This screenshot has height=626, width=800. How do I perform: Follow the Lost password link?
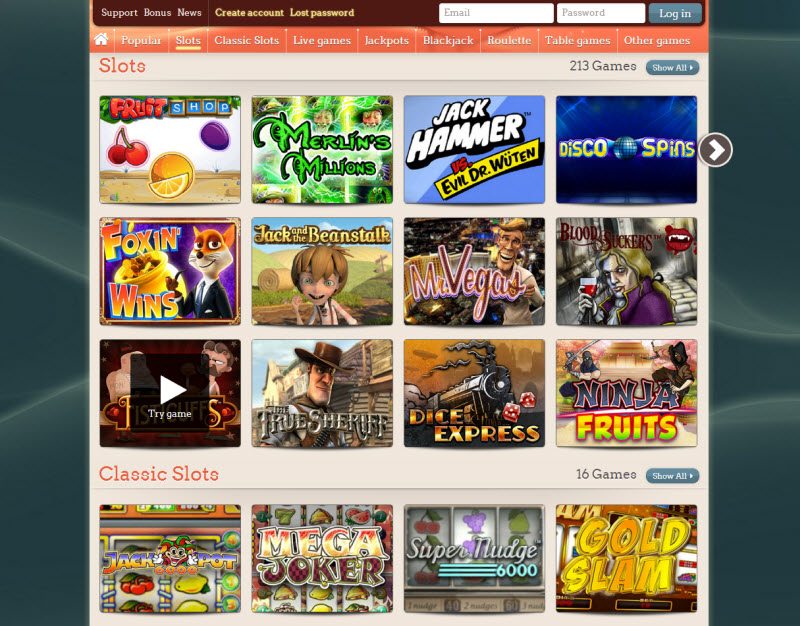pos(321,13)
